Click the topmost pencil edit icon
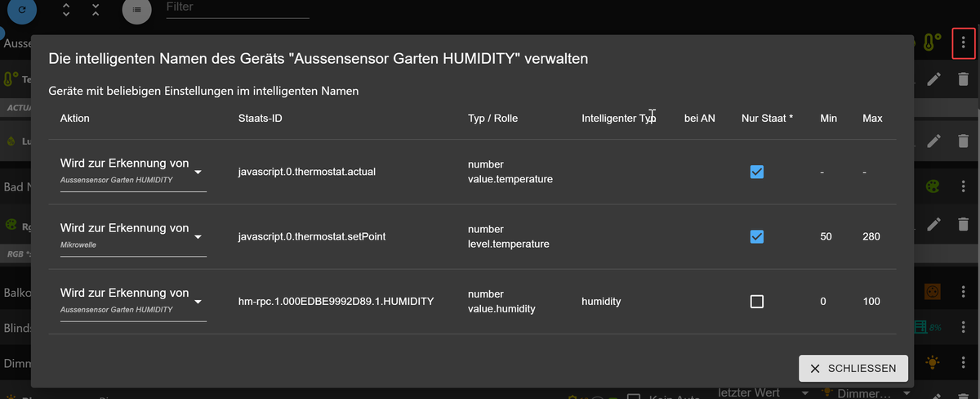Screen dimensions: 980x399 pos(934,78)
